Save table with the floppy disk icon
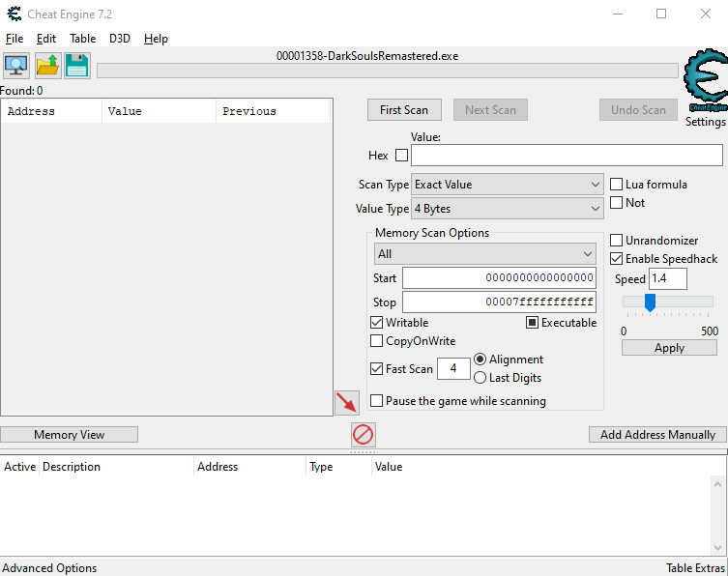The image size is (728, 576). [77, 66]
